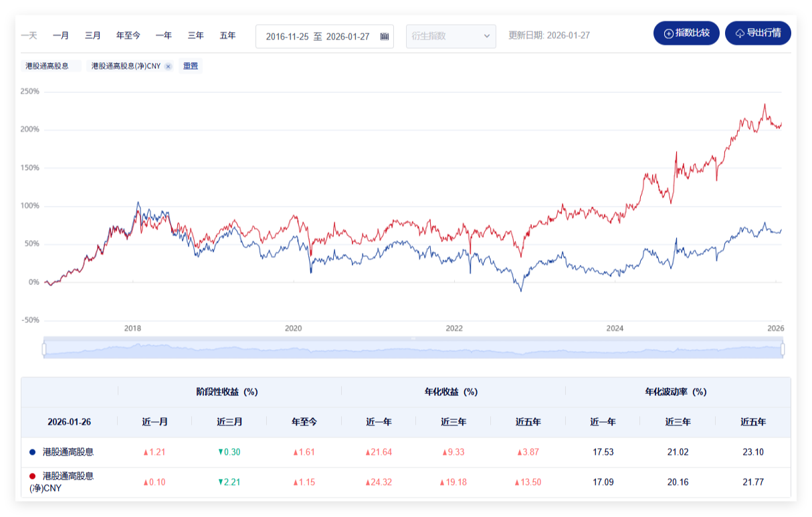This screenshot has width=812, height=517.
Task: Click the 重置 reset link
Action: tap(191, 66)
